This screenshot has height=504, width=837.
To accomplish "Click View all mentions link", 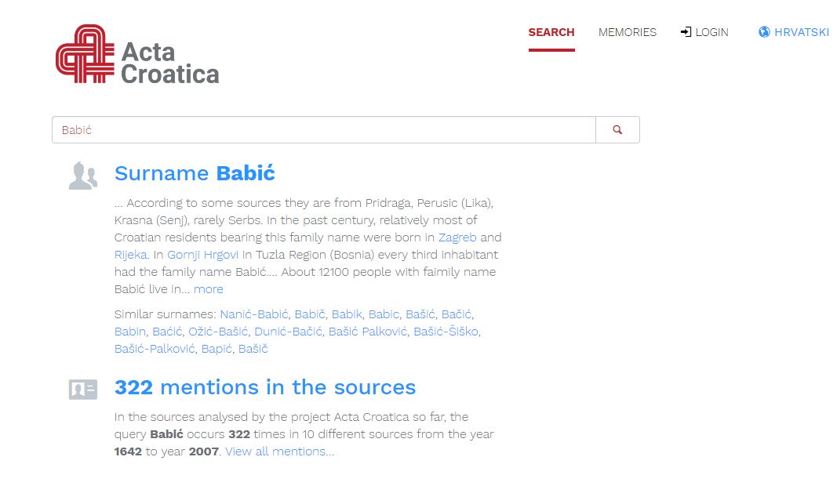I will [x=279, y=451].
